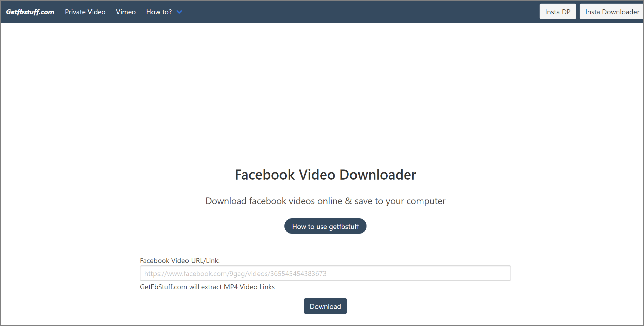Click the chevron arrow beside "How to?"
This screenshot has height=326, width=644.
coord(179,12)
